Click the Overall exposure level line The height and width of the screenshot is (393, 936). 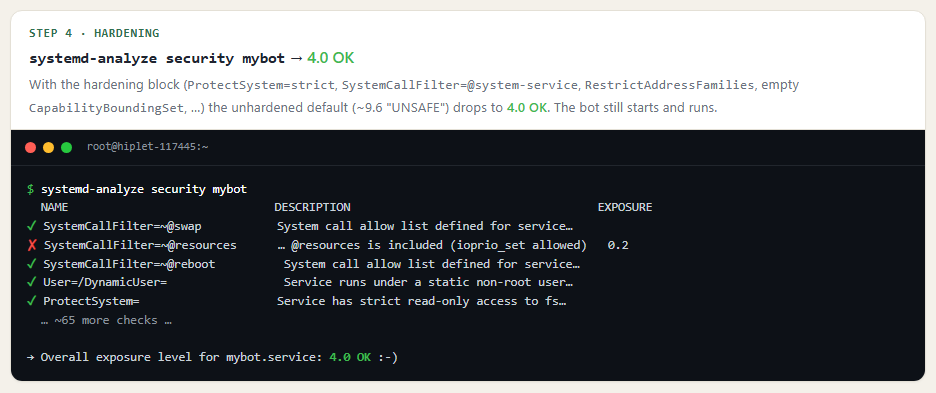(x=213, y=357)
